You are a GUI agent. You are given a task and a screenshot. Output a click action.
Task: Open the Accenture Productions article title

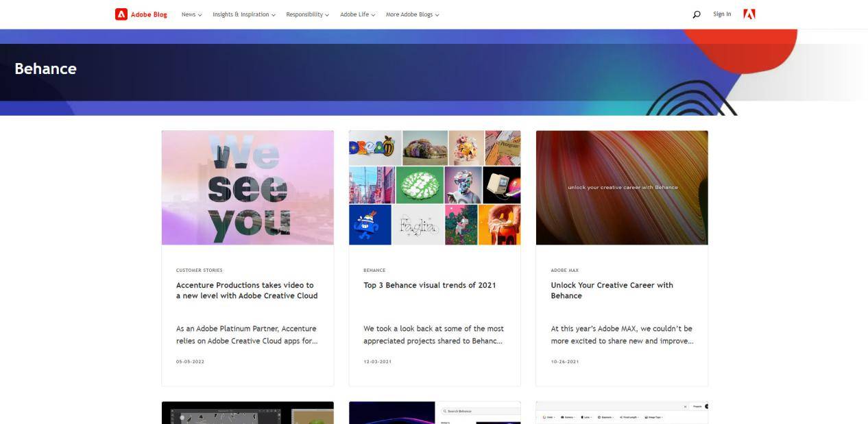(x=247, y=290)
